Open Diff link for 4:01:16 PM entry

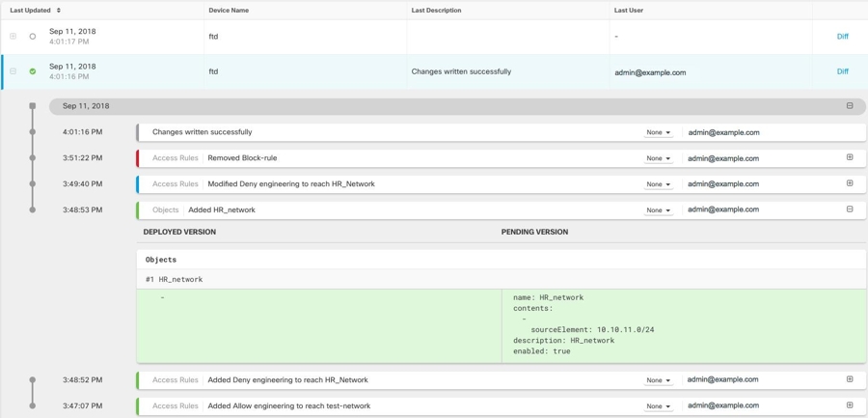[842, 71]
